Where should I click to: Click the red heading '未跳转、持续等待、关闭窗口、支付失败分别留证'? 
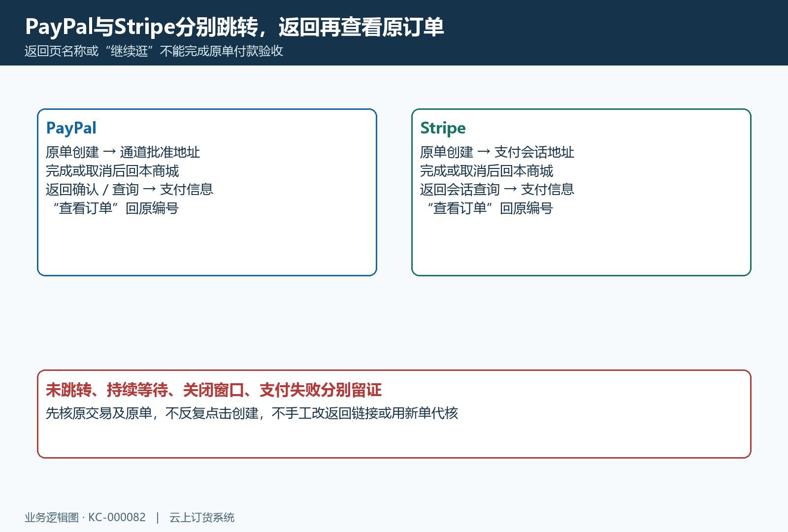click(214, 390)
